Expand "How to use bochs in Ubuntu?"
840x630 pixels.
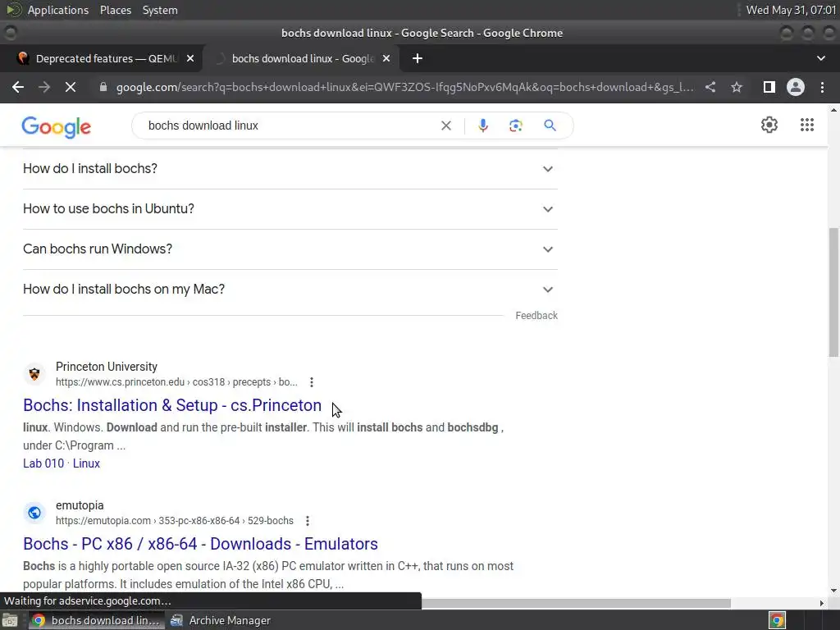290,209
